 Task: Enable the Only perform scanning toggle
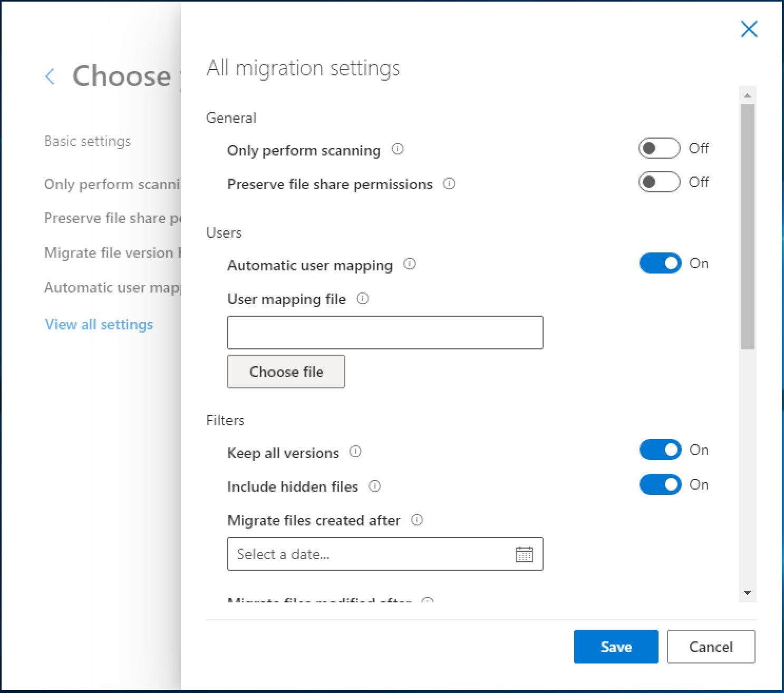click(x=659, y=148)
